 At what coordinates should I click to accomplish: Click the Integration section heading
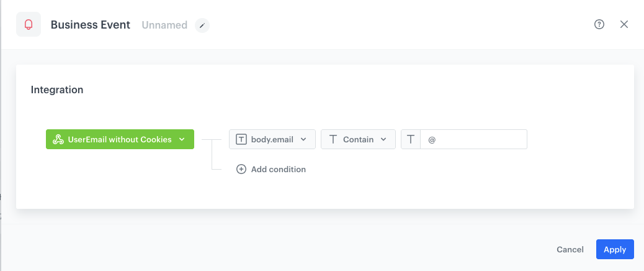tap(57, 90)
